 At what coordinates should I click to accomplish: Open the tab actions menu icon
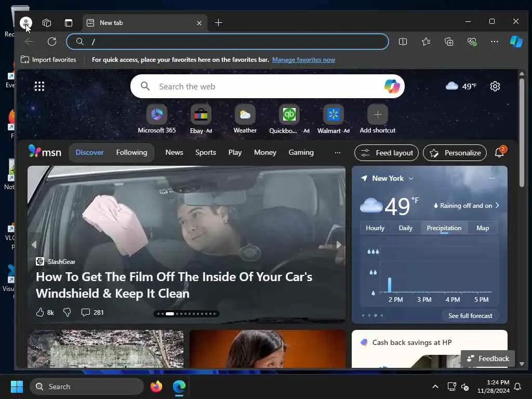coord(69,23)
